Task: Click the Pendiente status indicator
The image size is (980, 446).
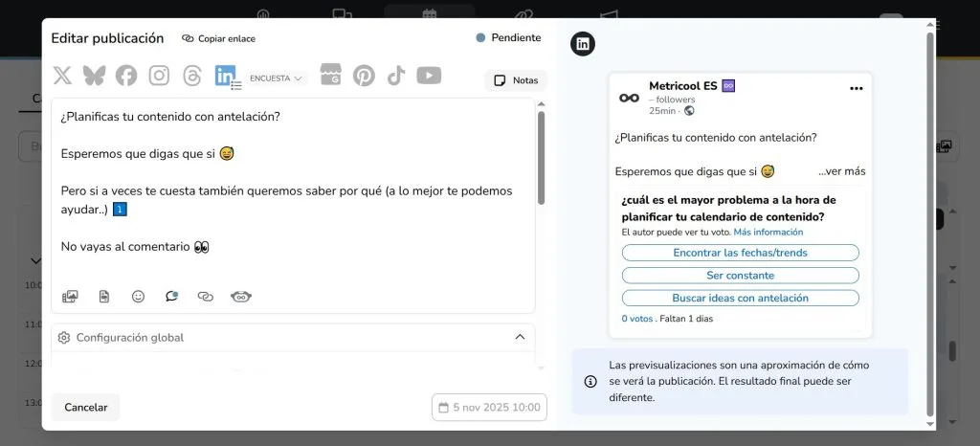Action: [508, 38]
